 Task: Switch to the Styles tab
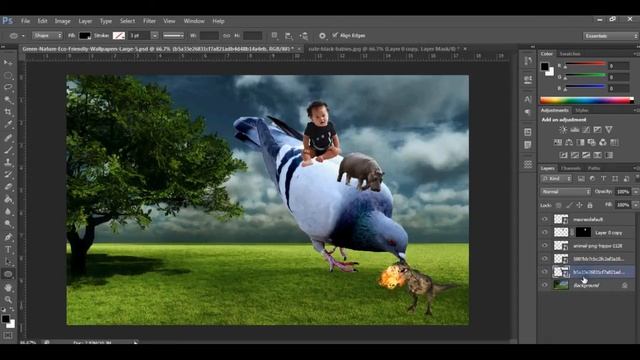[x=582, y=110]
